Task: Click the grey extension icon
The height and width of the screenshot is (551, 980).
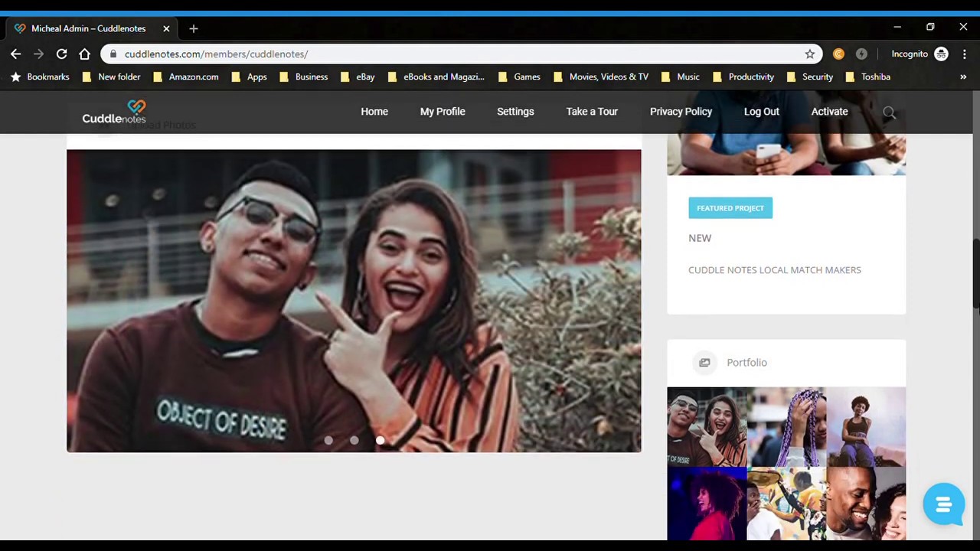Action: [x=861, y=54]
